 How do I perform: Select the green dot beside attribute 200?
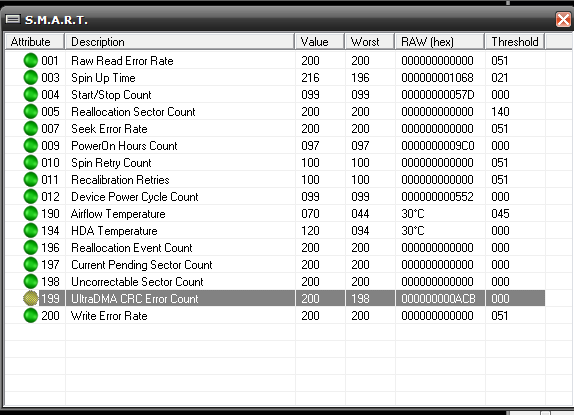[x=31, y=315]
